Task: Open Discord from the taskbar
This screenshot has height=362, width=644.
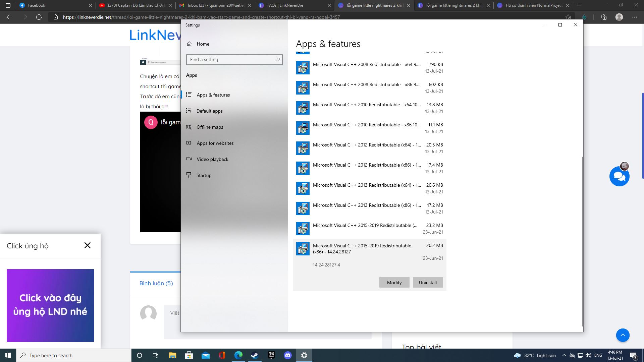Action: pos(288,355)
